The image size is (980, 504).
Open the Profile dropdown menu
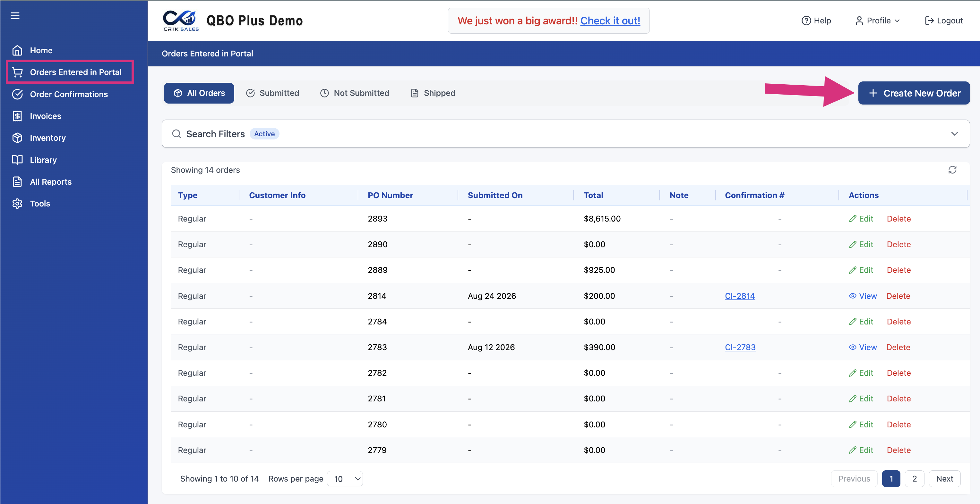tap(878, 21)
